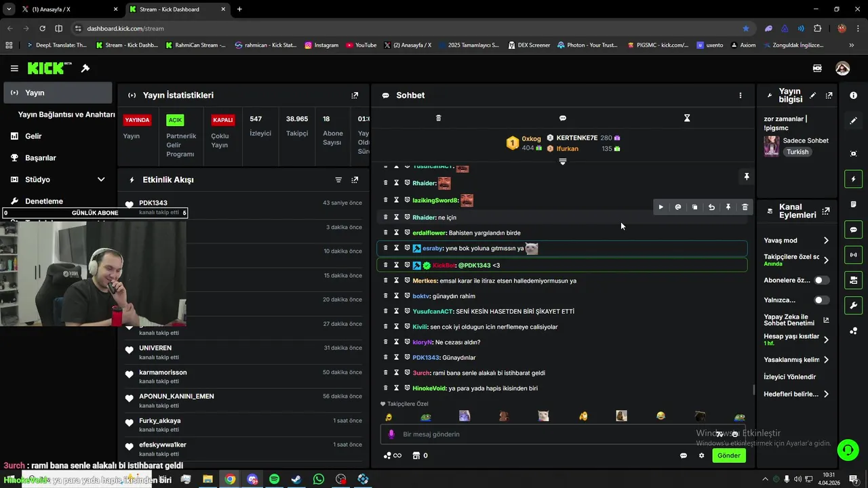
Task: Click the copy icon in message hover toolbar
Action: pyautogui.click(x=695, y=207)
